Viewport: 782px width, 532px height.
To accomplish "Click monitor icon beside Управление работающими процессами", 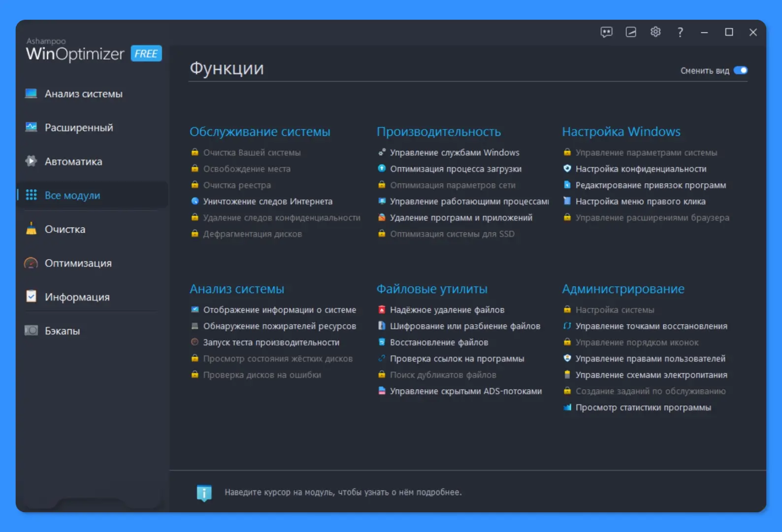I will [382, 201].
